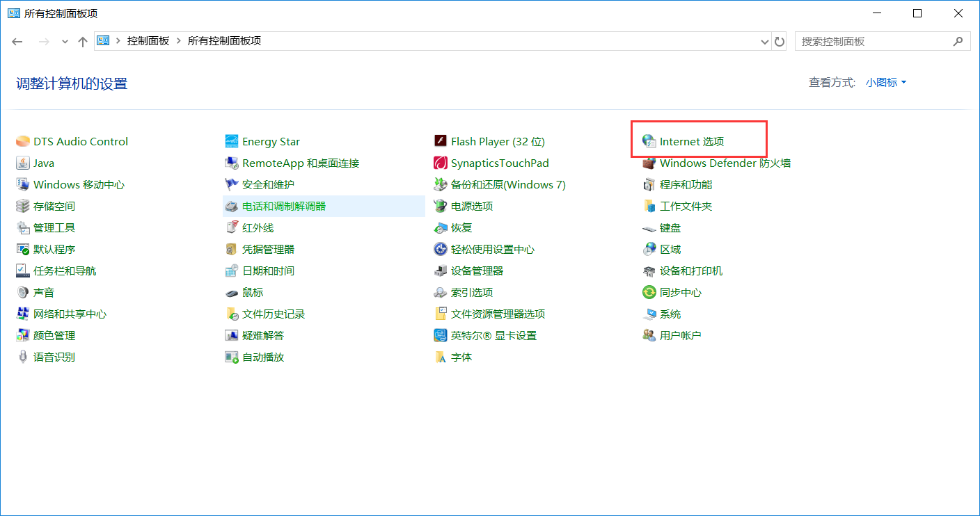Go up one level with up arrow
This screenshot has width=980, height=516.
pyautogui.click(x=83, y=42)
